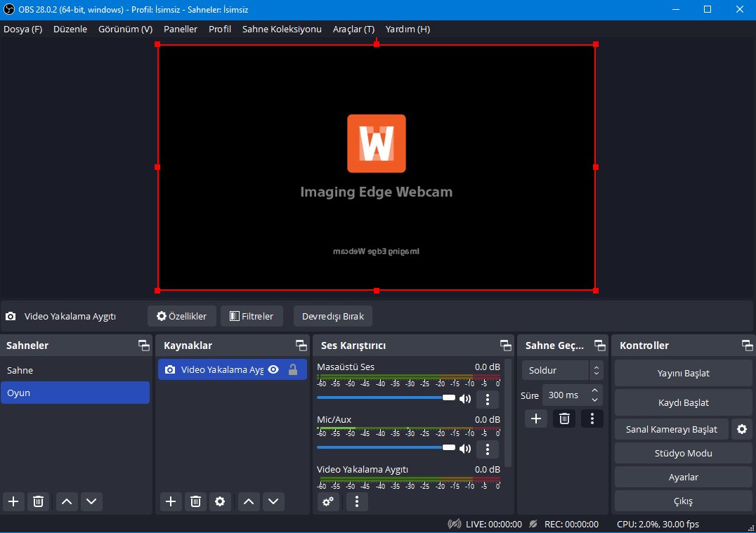Image resolution: width=756 pixels, height=533 pixels.
Task: Move scene down in Sahneler panel
Action: click(91, 501)
